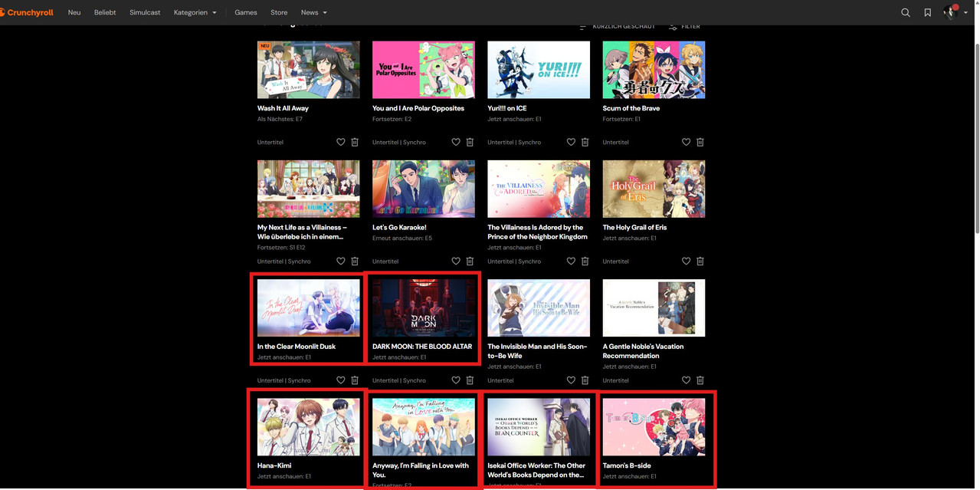
Task: Favorite In the Clear Moonlit Dusk
Action: 341,380
